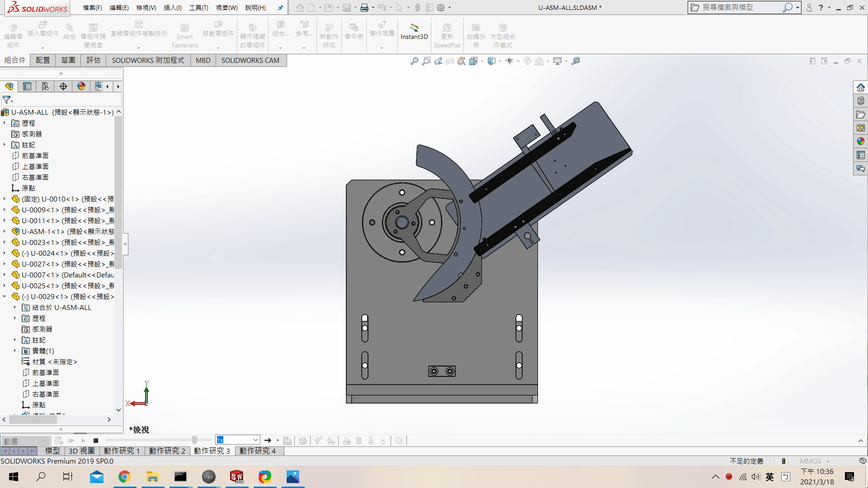Open the PropertyManager panel tab
This screenshot has width=868, height=488.
pyautogui.click(x=27, y=86)
